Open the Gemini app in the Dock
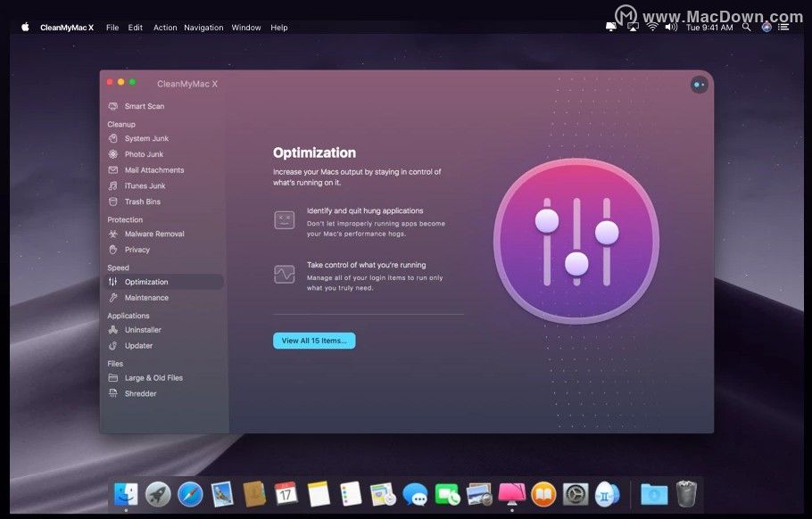812x519 pixels. coord(607,494)
